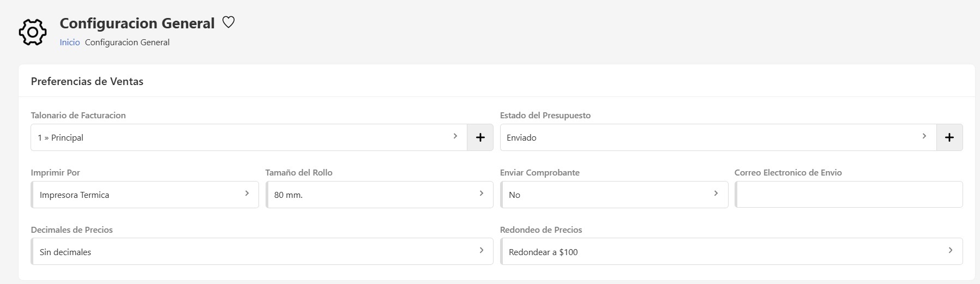The width and height of the screenshot is (980, 284).
Task: Expand the Redondeo de Precios selector
Action: 731,252
